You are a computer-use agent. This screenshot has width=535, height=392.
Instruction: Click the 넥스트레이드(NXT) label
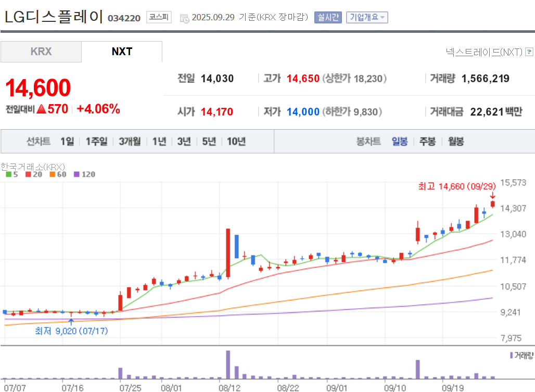[x=484, y=52]
